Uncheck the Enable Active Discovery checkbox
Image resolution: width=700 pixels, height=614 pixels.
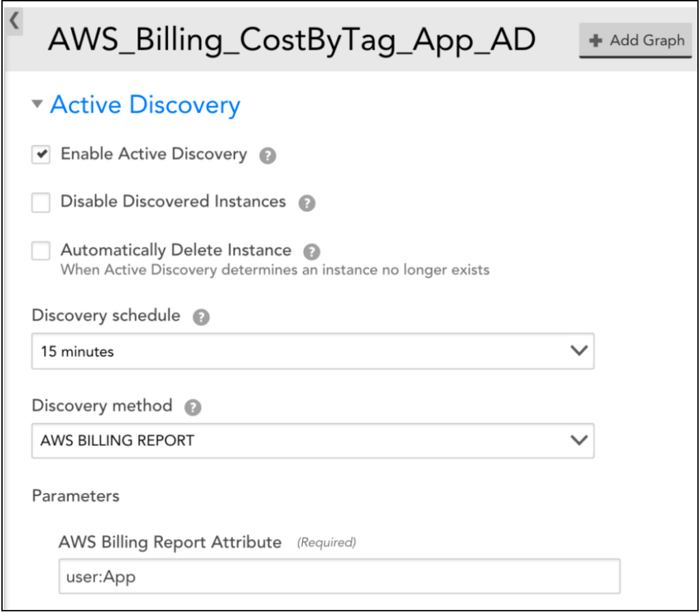(x=41, y=155)
